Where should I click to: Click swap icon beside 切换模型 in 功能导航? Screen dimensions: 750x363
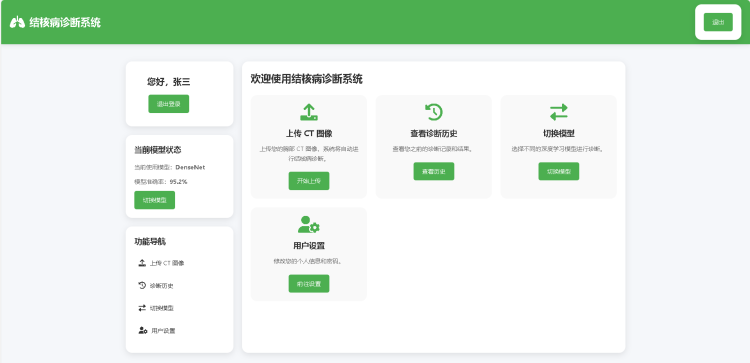(142, 308)
